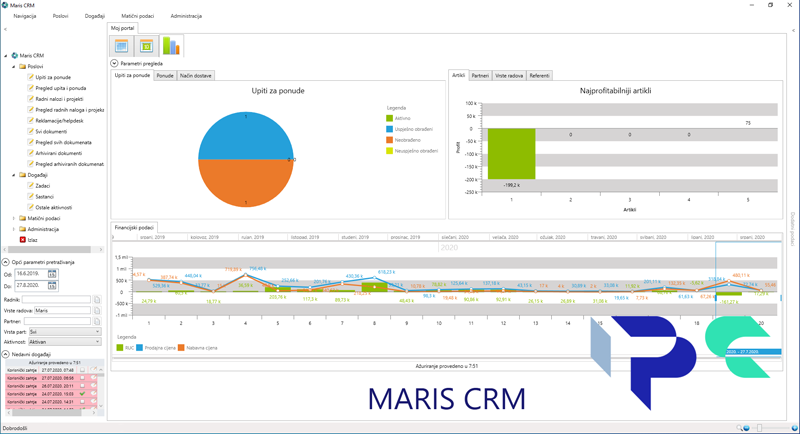Click the Matični podaci folder icon
The height and width of the screenshot is (434, 800).
(22, 218)
